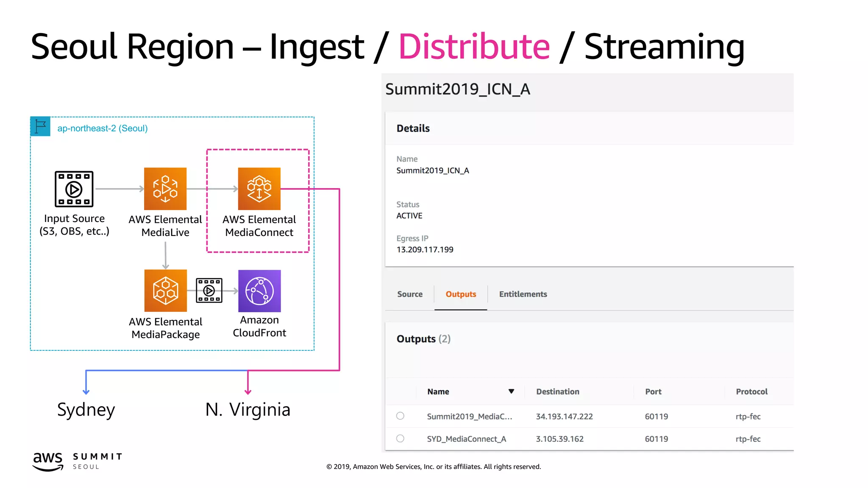Click the SYD_MediaConnect_A output name
Viewport: 868px width, 488px height.
pyautogui.click(x=466, y=439)
